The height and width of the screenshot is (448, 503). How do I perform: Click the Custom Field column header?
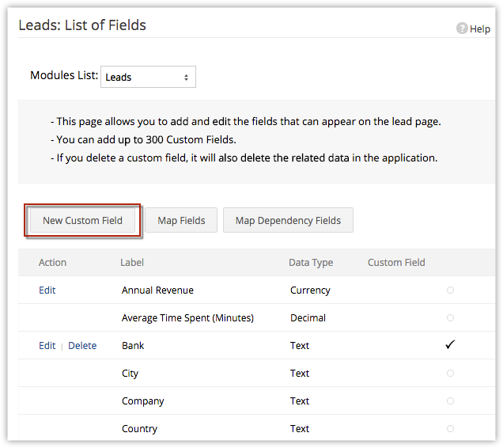coord(396,262)
